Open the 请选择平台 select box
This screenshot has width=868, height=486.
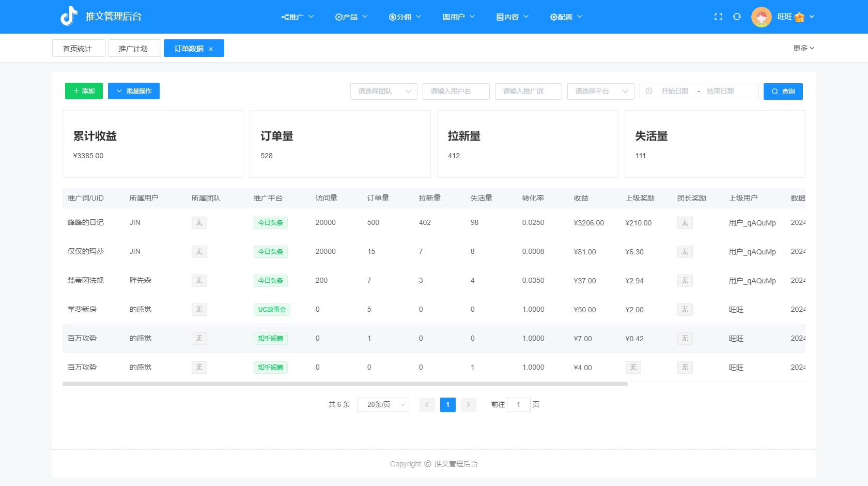601,92
